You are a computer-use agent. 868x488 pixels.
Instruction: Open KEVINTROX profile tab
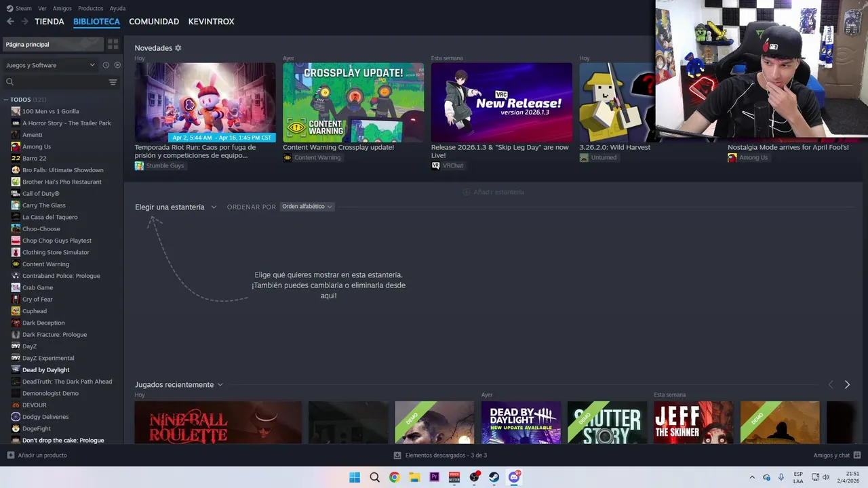coord(211,22)
